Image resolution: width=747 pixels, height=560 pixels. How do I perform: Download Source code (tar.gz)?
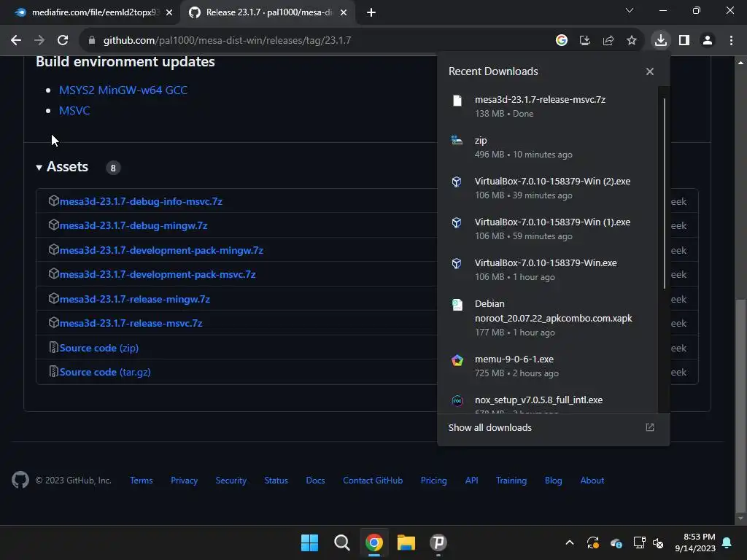[105, 373]
